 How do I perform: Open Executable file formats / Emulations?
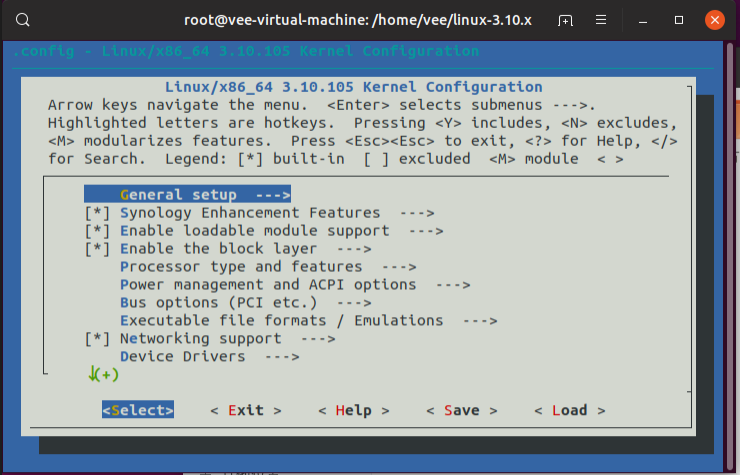coord(309,321)
